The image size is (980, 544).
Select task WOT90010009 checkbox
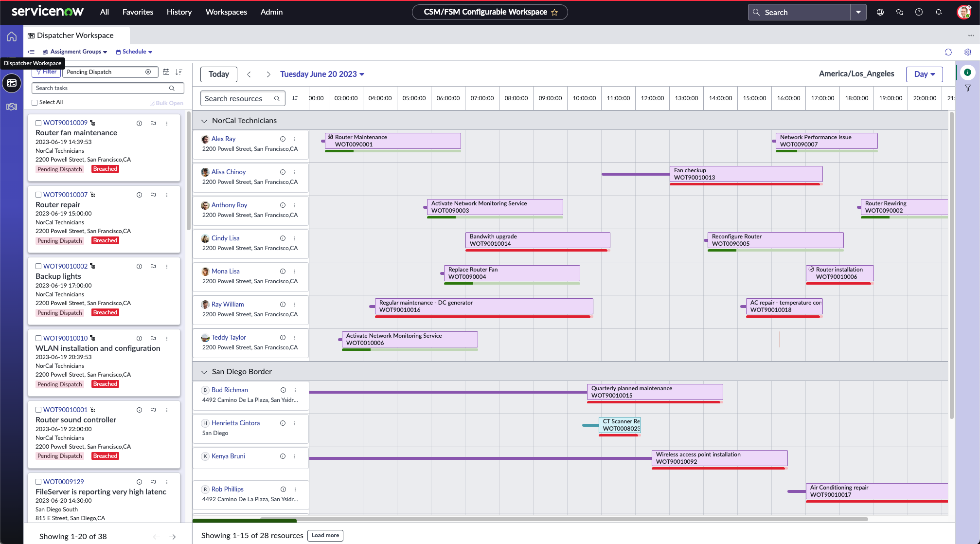click(38, 123)
